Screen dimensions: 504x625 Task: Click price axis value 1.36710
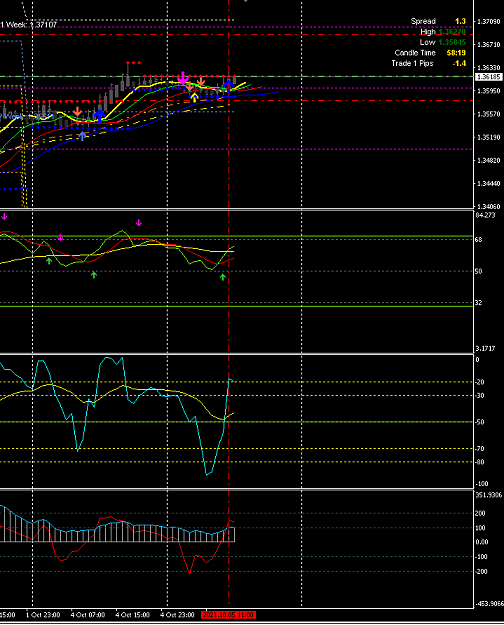click(x=489, y=44)
